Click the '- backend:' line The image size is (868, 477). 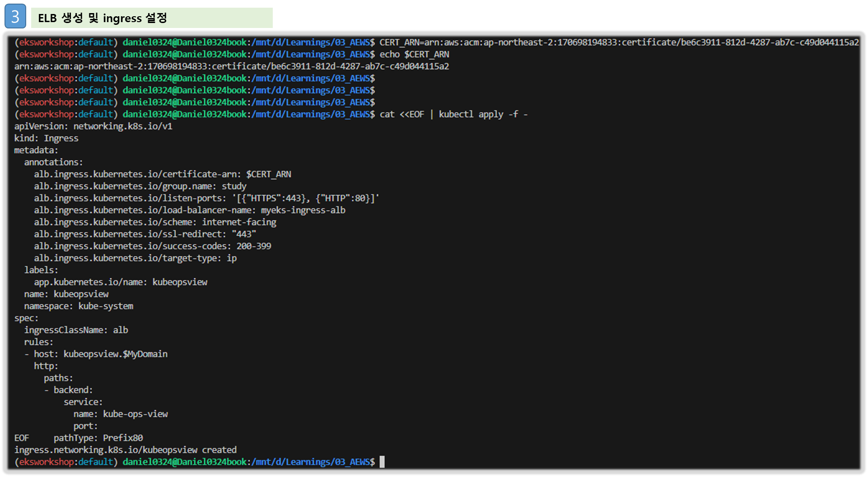coord(68,390)
